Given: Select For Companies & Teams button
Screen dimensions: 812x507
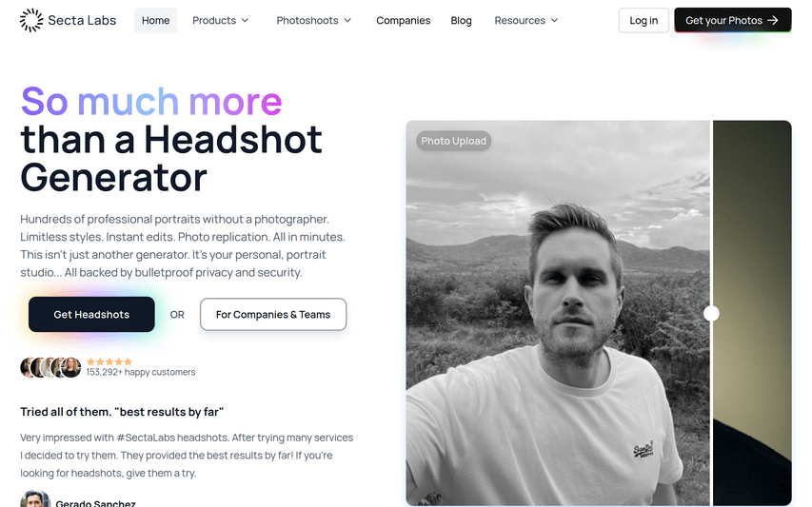Looking at the screenshot, I should click(x=273, y=315).
